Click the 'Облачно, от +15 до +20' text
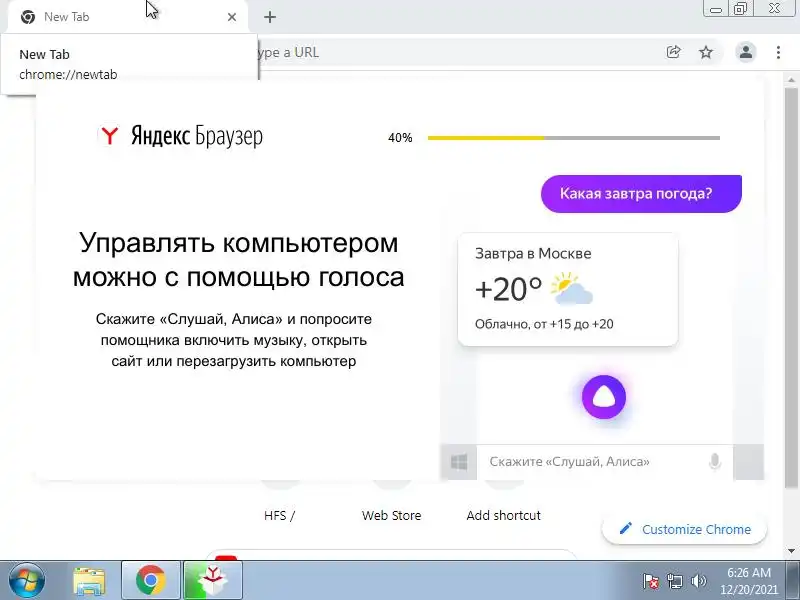800x600 pixels. point(544,324)
